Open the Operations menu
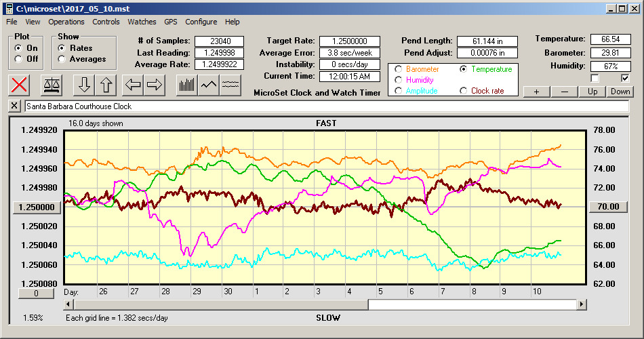 (66, 22)
